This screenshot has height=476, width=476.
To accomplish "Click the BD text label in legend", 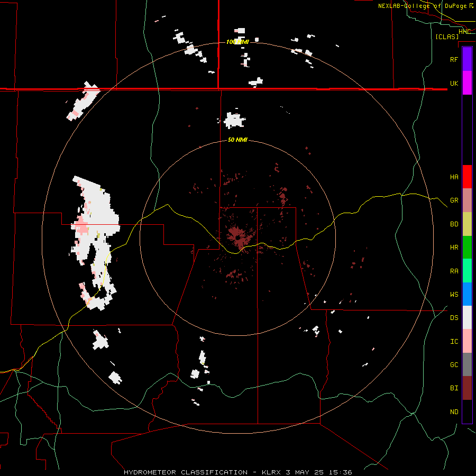I will click(x=454, y=224).
